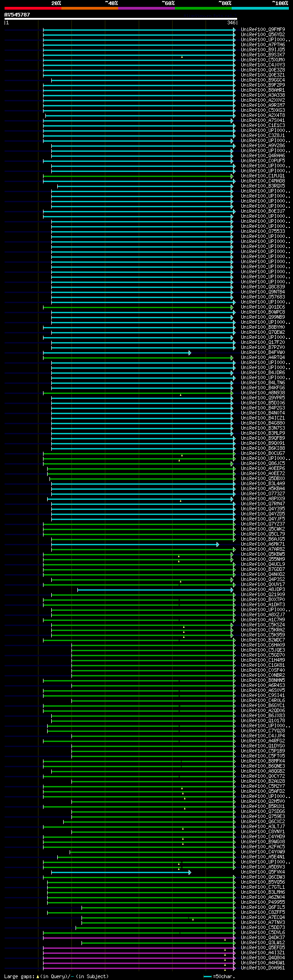This screenshot has width=293, height=980.
Task: Click UniRef100_B2WDC7 hit label
Action: [x=263, y=640]
